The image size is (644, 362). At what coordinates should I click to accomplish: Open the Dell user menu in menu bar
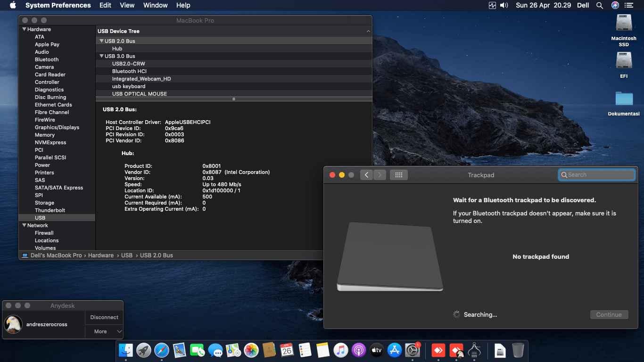tap(583, 5)
